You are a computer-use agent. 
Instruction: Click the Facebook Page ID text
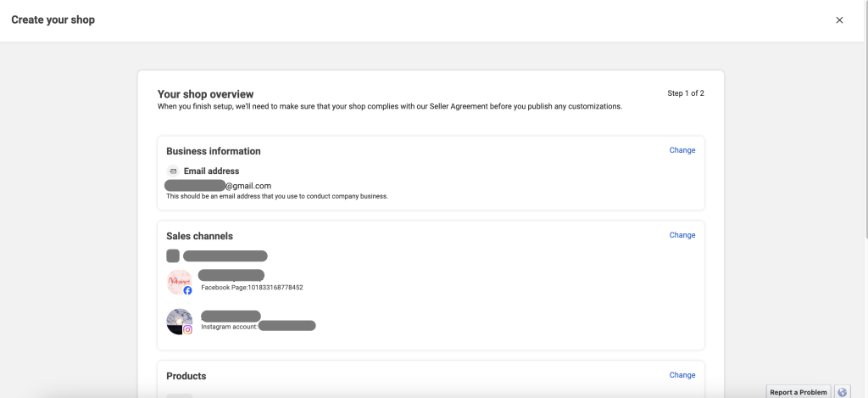pyautogui.click(x=252, y=288)
